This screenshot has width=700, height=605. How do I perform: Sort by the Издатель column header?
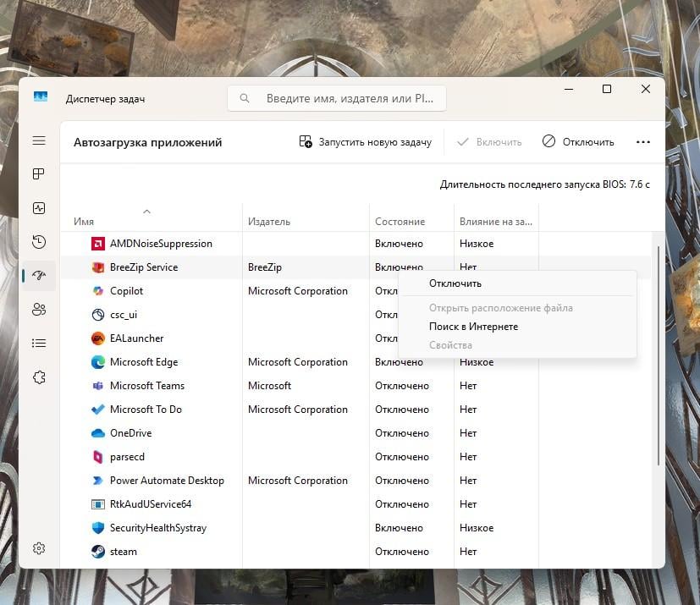tap(269, 222)
